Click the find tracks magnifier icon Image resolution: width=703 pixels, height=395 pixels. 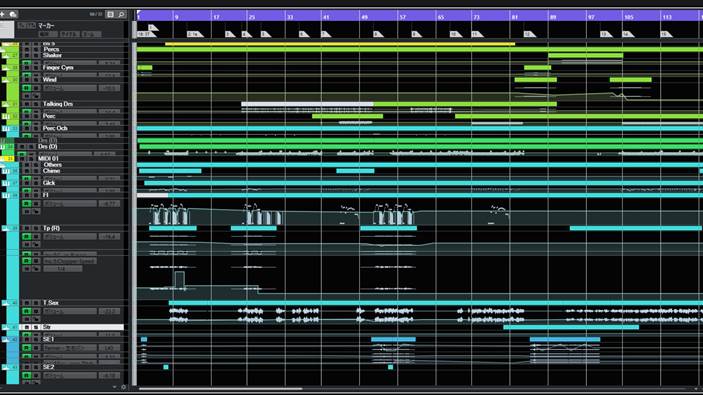coord(121,14)
